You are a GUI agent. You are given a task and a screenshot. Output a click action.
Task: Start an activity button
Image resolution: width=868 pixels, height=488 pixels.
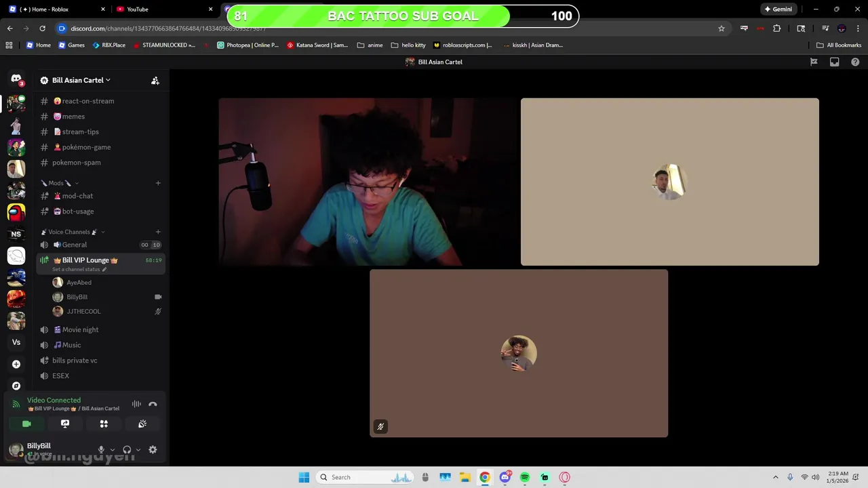pos(104,424)
